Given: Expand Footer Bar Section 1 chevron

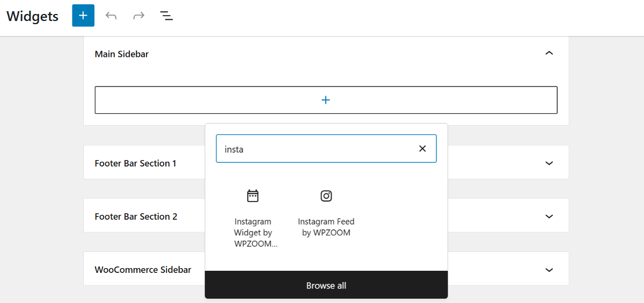Looking at the screenshot, I should click(x=548, y=163).
